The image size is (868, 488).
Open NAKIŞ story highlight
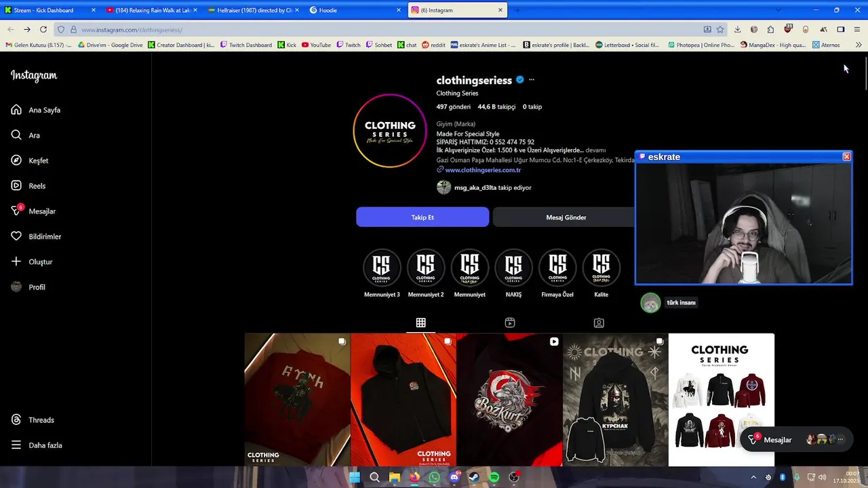pos(513,273)
